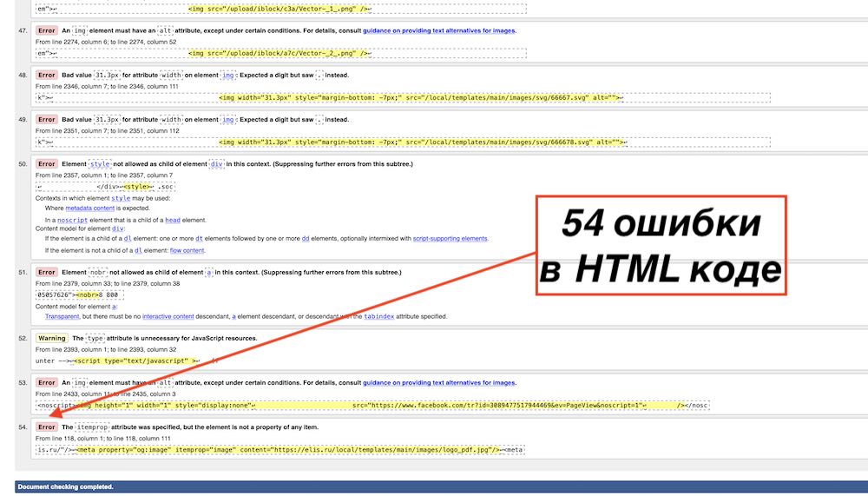Click the Error badge of message 49
This screenshot has width=868, height=496.
pos(47,119)
